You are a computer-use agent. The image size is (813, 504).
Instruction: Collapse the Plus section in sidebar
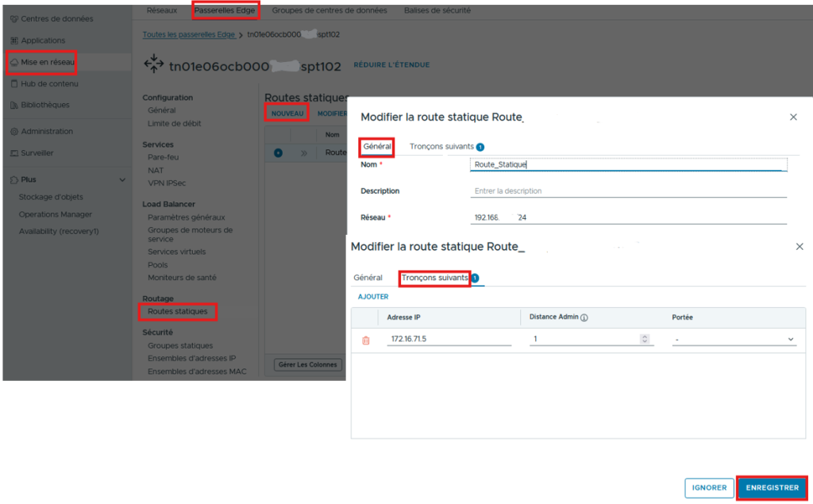pyautogui.click(x=122, y=180)
